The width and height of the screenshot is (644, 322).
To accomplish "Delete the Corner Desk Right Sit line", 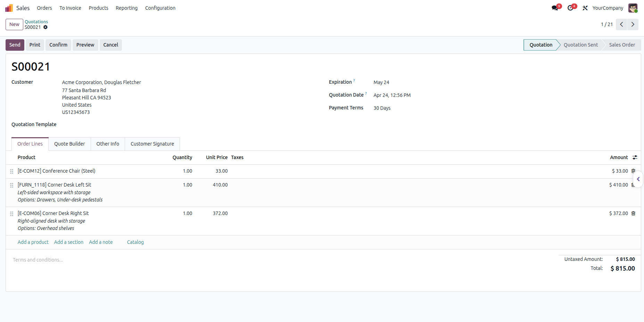I will click(x=633, y=213).
